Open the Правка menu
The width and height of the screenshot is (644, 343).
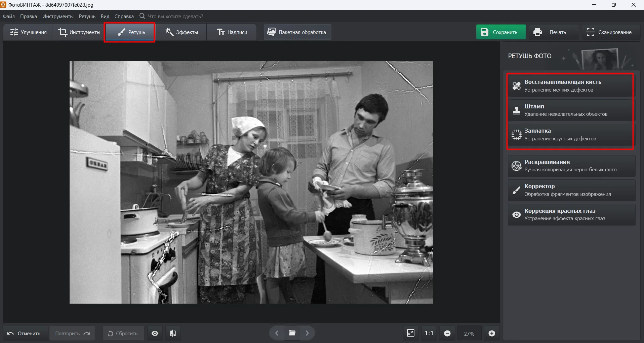pyautogui.click(x=29, y=16)
